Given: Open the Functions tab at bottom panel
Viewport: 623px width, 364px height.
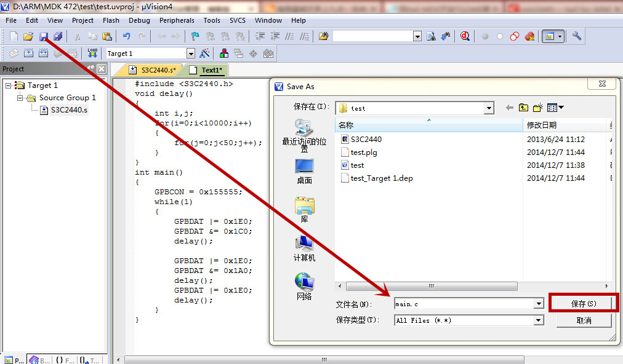Looking at the screenshot, I should click(x=65, y=360).
